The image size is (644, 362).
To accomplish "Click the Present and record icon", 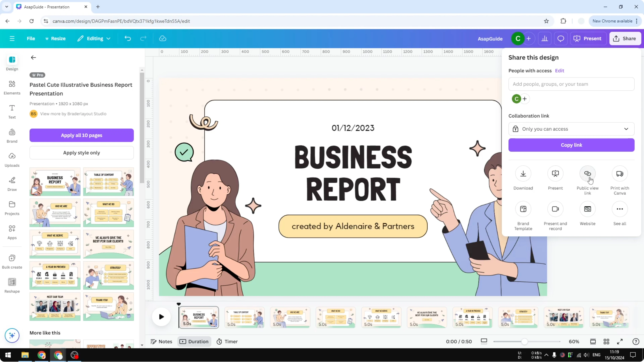I will [555, 209].
